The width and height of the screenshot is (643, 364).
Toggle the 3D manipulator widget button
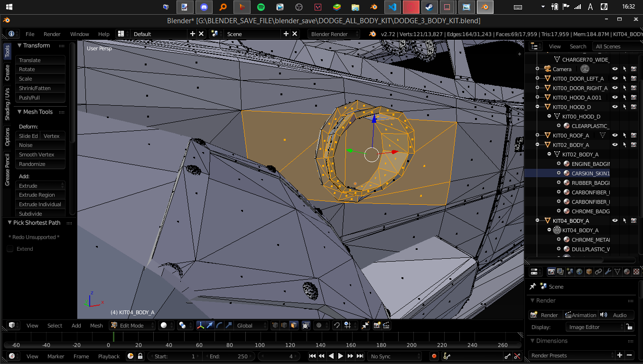tap(200, 326)
